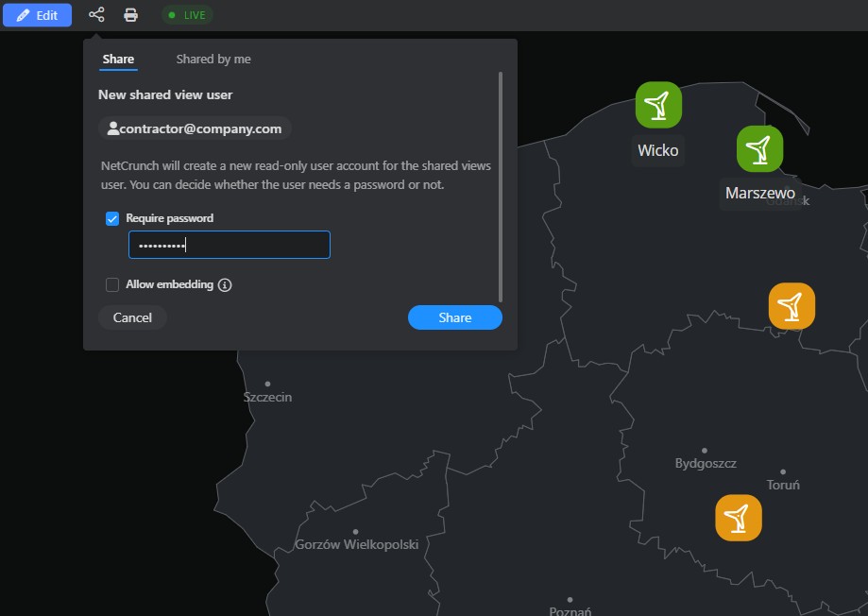This screenshot has height=616, width=868.
Task: Cancel the sharing dialog
Action: (x=132, y=317)
